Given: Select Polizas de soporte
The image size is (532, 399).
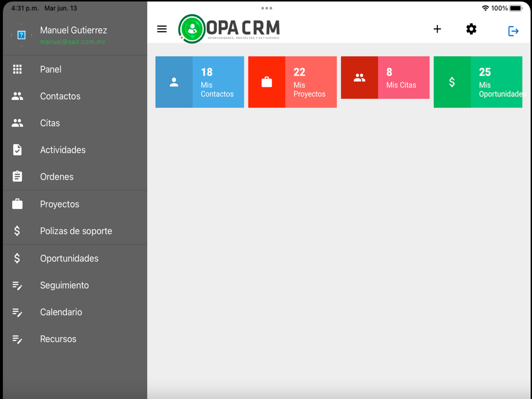Looking at the screenshot, I should click(x=76, y=231).
